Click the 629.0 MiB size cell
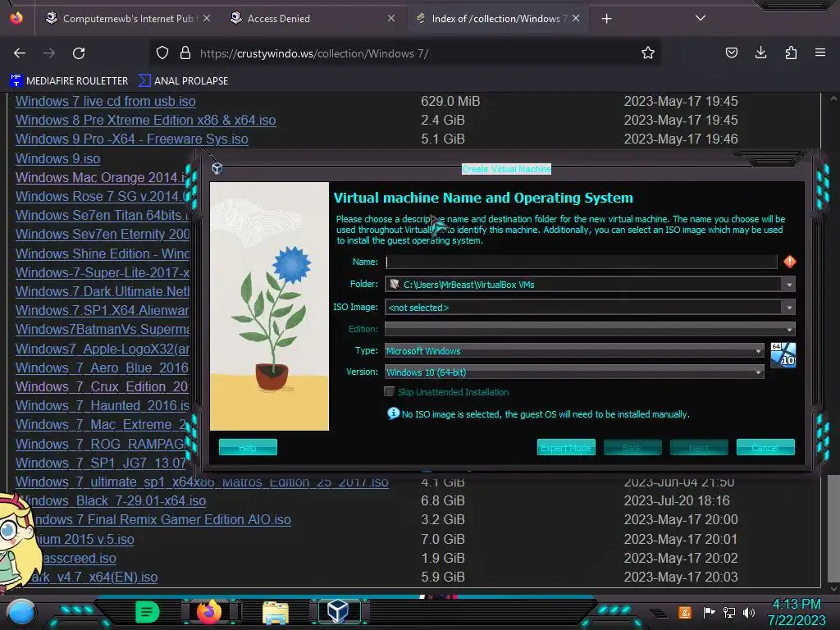 [x=450, y=101]
